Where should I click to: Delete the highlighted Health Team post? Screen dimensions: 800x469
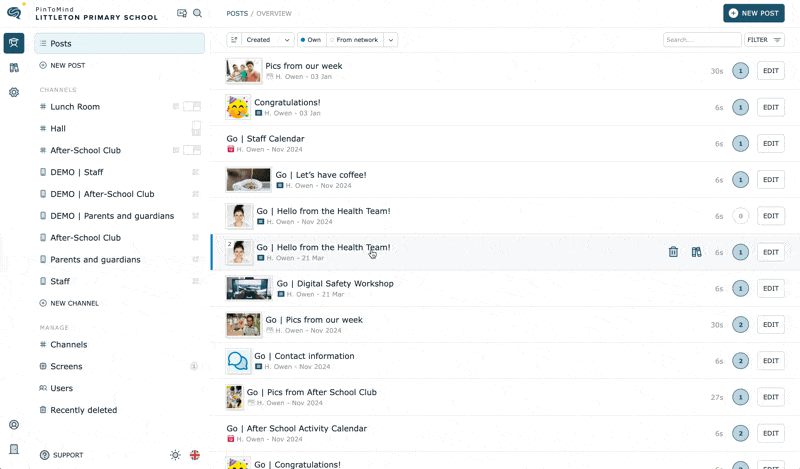coord(673,252)
